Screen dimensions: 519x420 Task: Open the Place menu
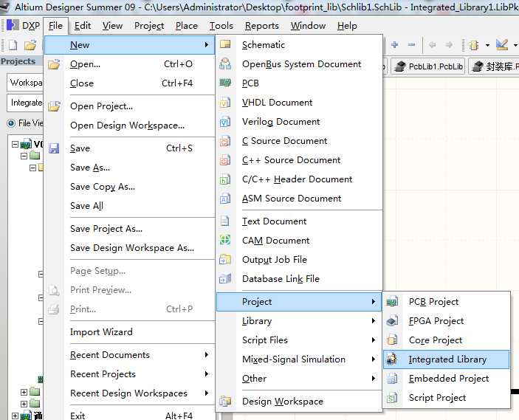point(186,26)
